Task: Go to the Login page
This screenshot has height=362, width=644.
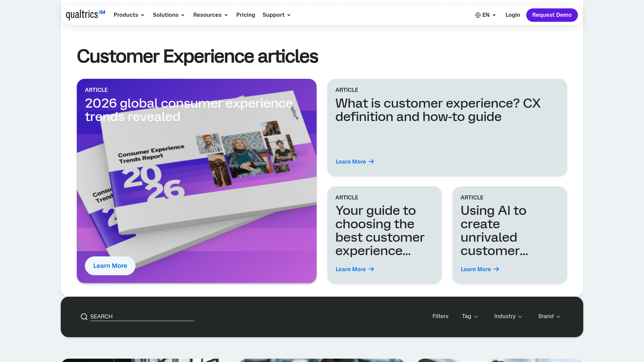Action: click(x=513, y=15)
